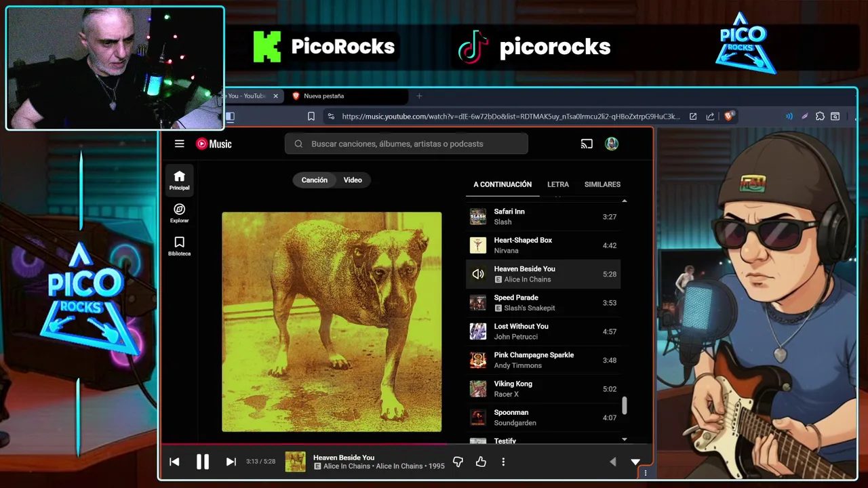
Task: Skip to the next track
Action: click(231, 462)
